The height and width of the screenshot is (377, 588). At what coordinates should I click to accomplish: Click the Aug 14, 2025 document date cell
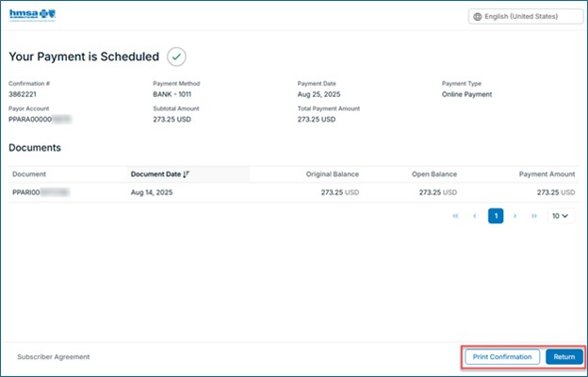pyautogui.click(x=152, y=192)
